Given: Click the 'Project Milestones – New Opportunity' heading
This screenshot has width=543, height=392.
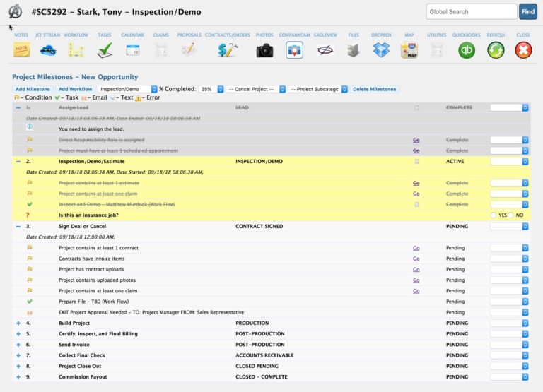Looking at the screenshot, I should [x=75, y=77].
